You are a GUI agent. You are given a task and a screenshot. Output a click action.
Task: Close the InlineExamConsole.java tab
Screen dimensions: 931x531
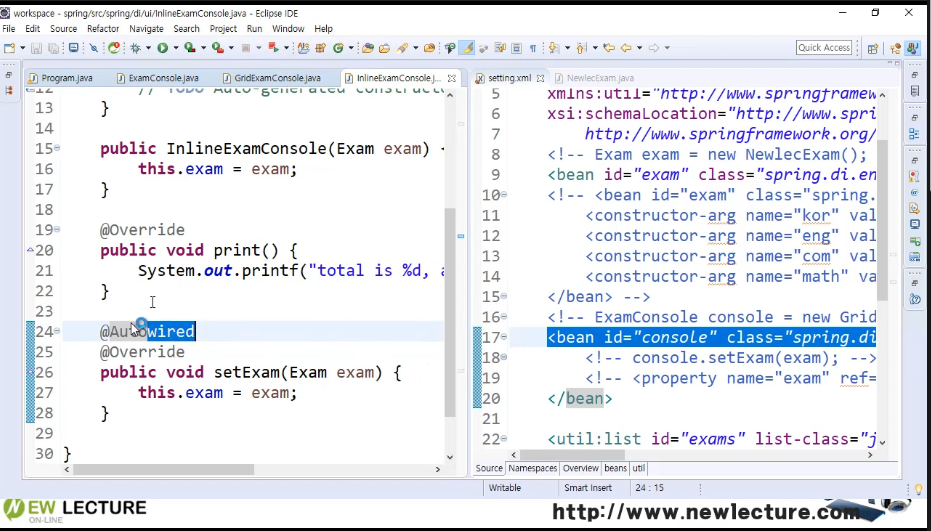[x=452, y=78]
